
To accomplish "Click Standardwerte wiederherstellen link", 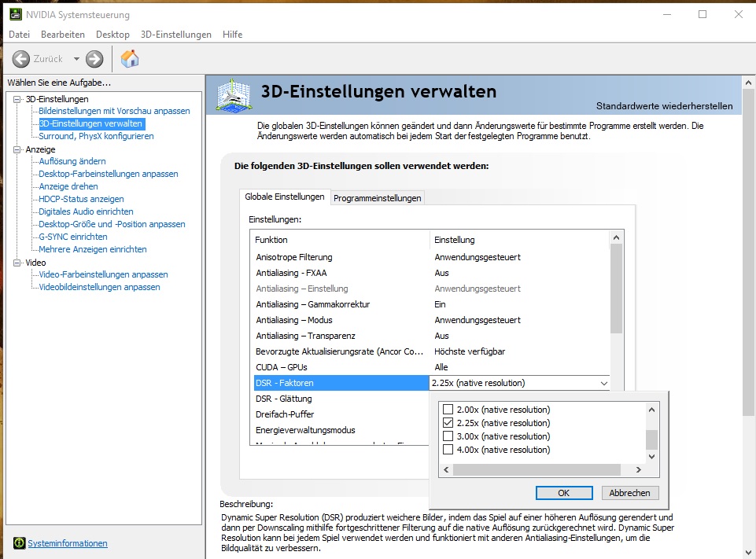I will [665, 106].
